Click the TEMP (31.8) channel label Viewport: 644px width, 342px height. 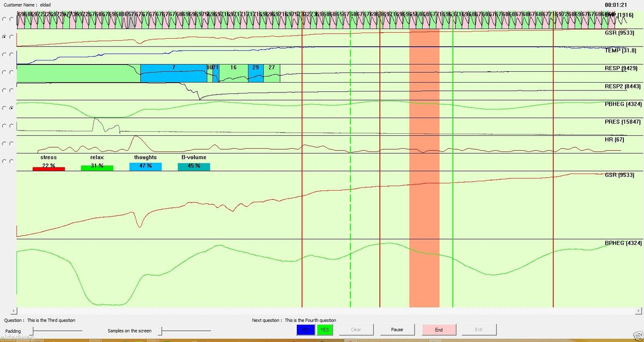click(620, 51)
